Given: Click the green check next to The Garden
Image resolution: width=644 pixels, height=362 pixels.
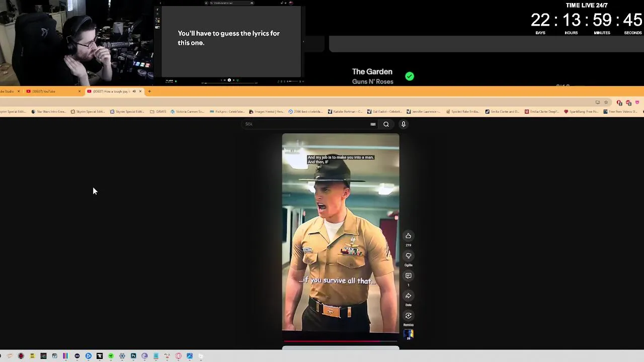Looking at the screenshot, I should pyautogui.click(x=410, y=76).
